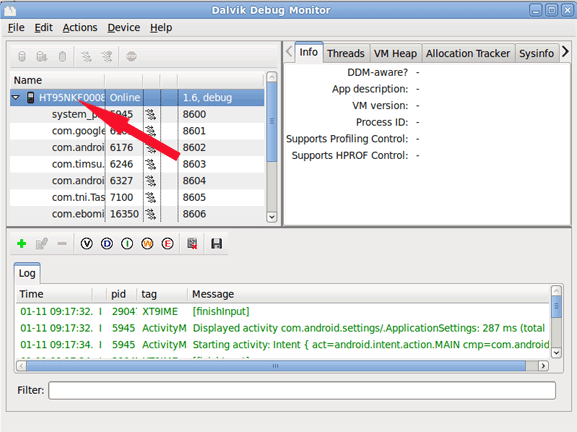The height and width of the screenshot is (432, 577).
Task: Select the Warning (W) log level icon
Action: (147, 244)
